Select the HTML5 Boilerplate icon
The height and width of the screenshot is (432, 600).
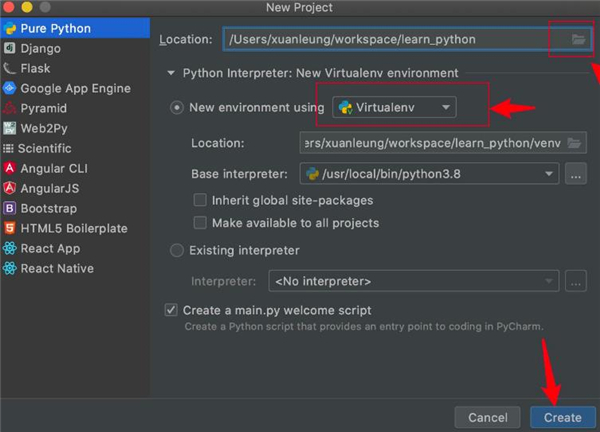(10, 228)
